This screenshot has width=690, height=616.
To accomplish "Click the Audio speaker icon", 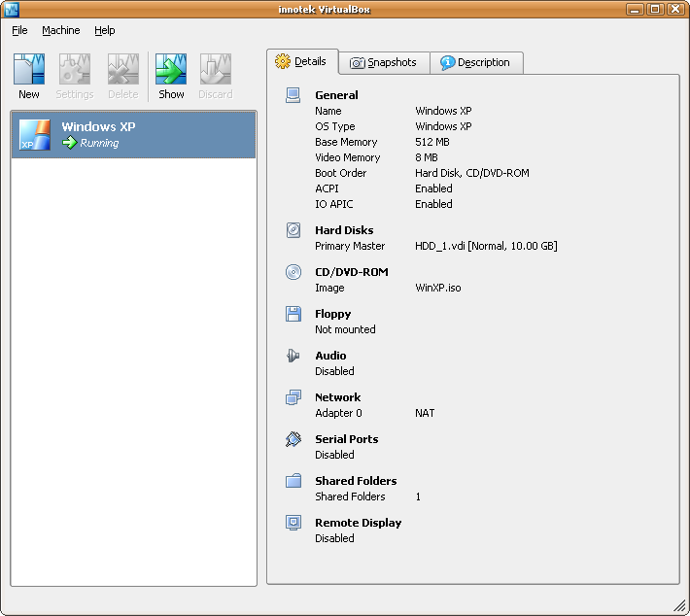I will [293, 356].
